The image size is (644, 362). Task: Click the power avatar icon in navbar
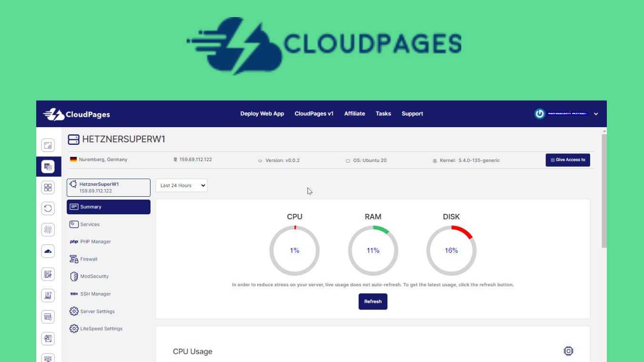539,114
